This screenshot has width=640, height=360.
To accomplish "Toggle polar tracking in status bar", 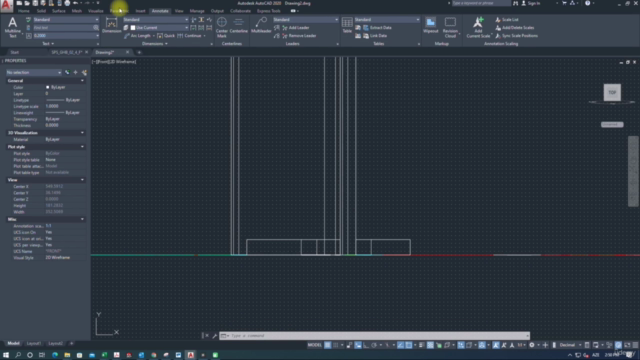I will [x=374, y=345].
